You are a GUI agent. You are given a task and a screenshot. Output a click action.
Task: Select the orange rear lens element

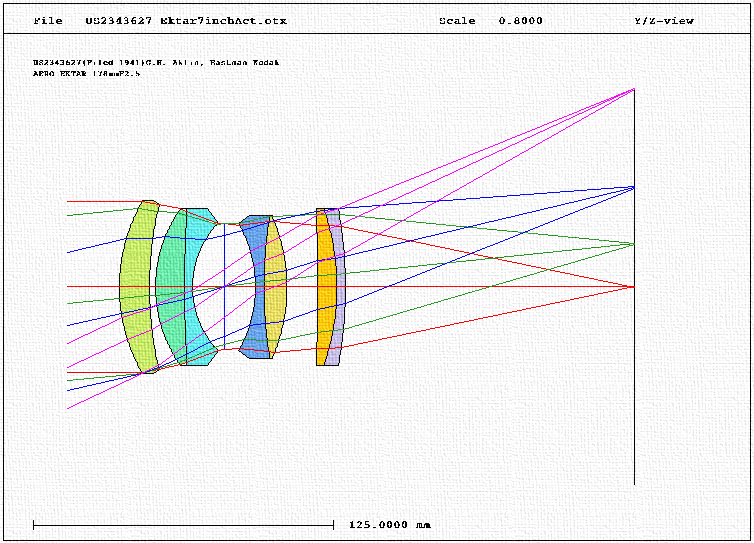tap(325, 287)
